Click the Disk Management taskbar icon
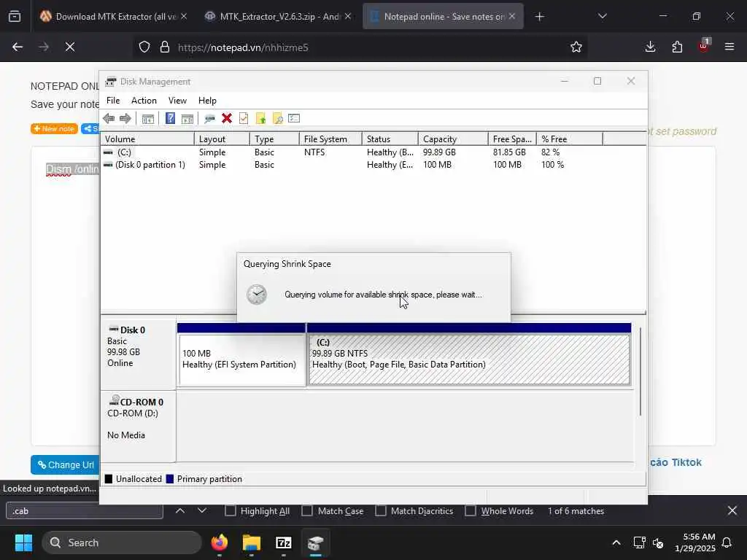Screen dimensions: 747x560 (x=315, y=542)
